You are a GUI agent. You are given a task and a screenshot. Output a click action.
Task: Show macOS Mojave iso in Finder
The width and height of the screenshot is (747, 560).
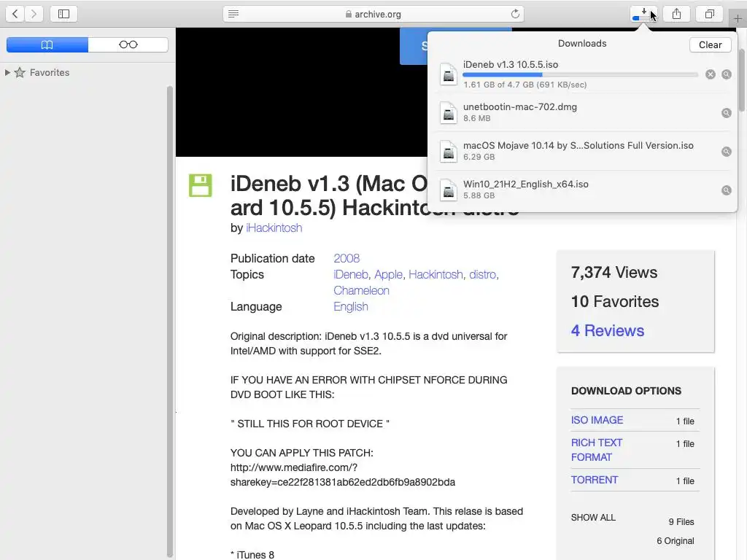pyautogui.click(x=726, y=152)
